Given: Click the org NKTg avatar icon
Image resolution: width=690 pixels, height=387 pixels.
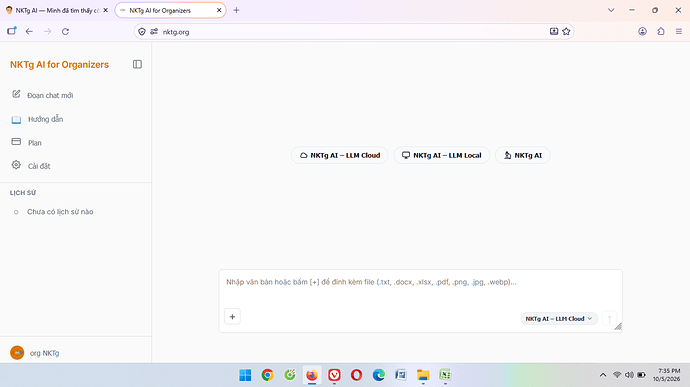Looking at the screenshot, I should pyautogui.click(x=17, y=353).
